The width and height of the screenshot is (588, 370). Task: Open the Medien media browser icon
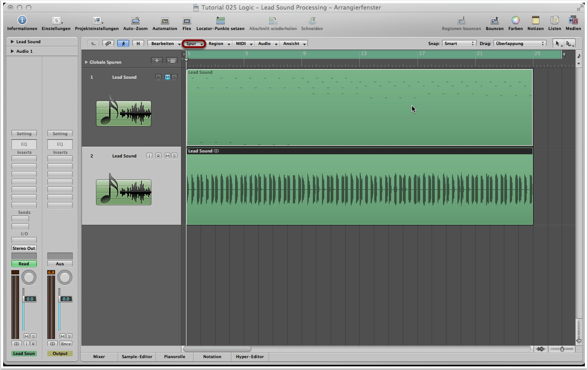coord(573,20)
